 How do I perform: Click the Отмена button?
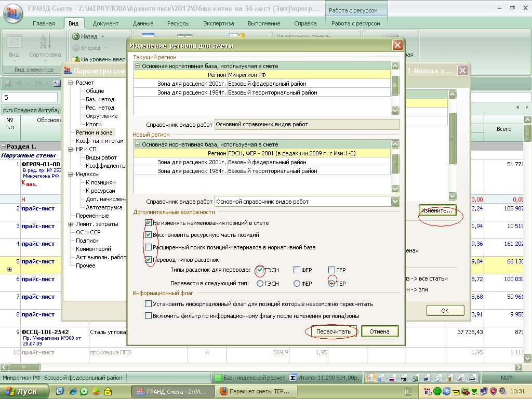[379, 331]
